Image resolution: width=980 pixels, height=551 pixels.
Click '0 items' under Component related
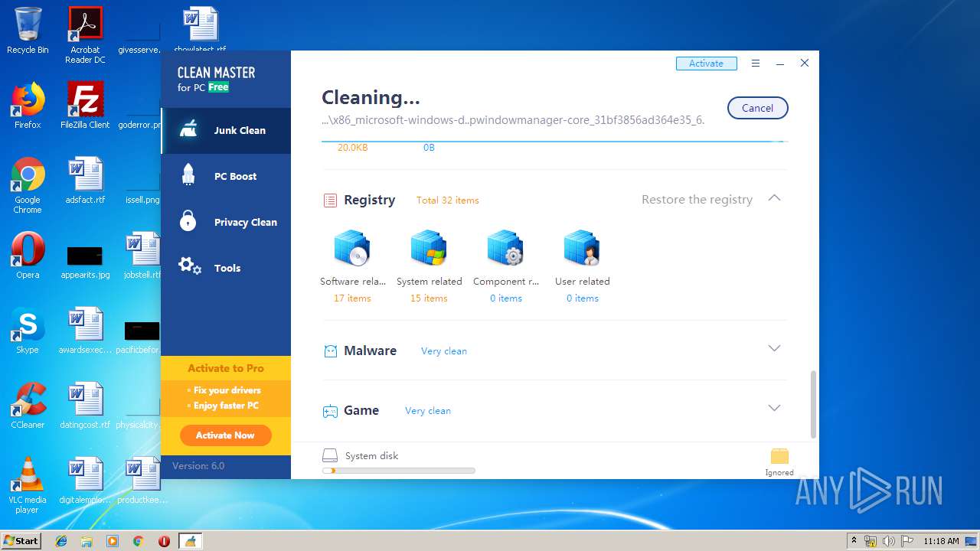point(506,298)
